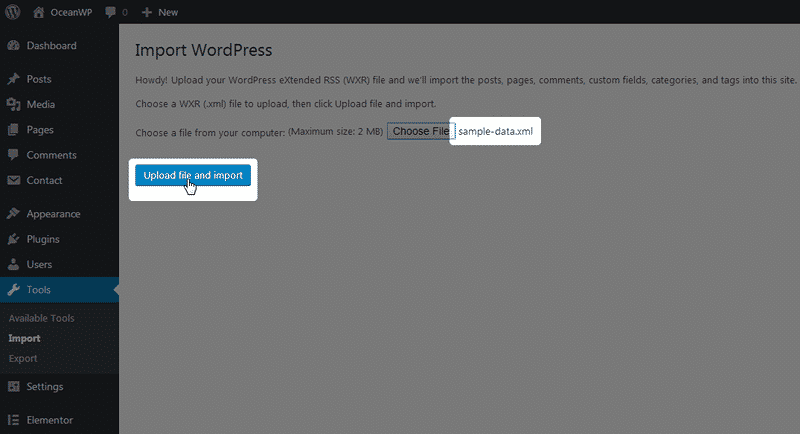The height and width of the screenshot is (434, 800).
Task: Open the Contact menu item
Action: [44, 180]
